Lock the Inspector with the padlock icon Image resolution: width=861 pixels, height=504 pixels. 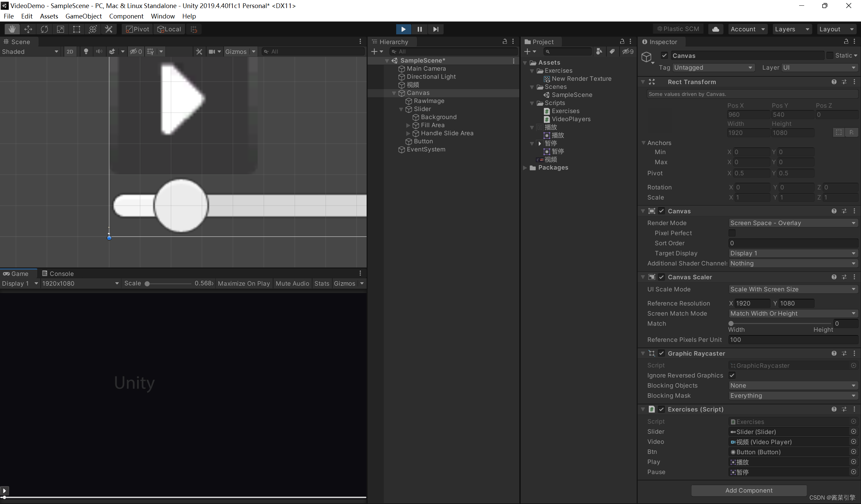click(846, 41)
